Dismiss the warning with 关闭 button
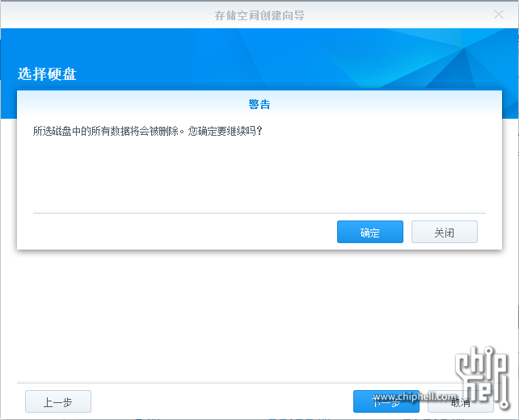519x420 pixels. click(x=444, y=232)
